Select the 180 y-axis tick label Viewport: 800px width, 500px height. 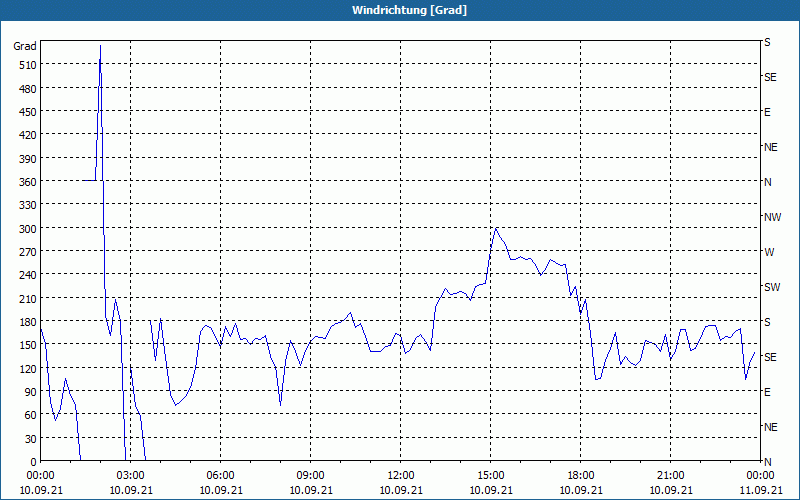click(x=28, y=322)
